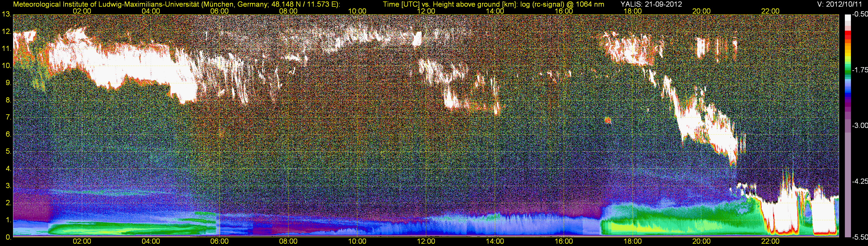Click the 06:00 label on the bottom time axis
Viewport: 868px width, 246px height.
pos(219,241)
